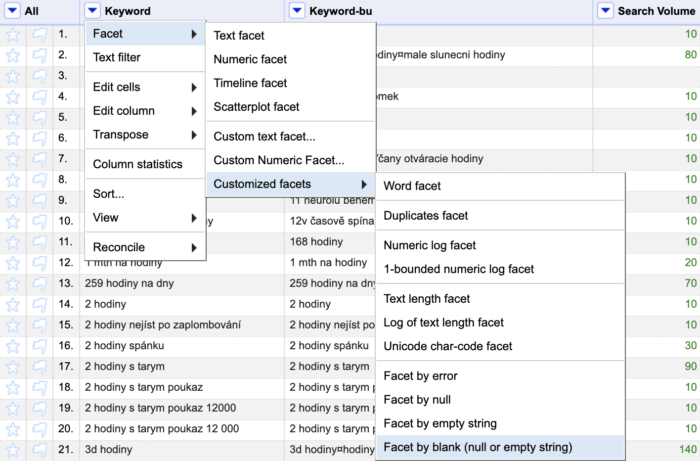Image resolution: width=700 pixels, height=461 pixels.
Task: Expand the Transpose submenu
Action: point(145,134)
